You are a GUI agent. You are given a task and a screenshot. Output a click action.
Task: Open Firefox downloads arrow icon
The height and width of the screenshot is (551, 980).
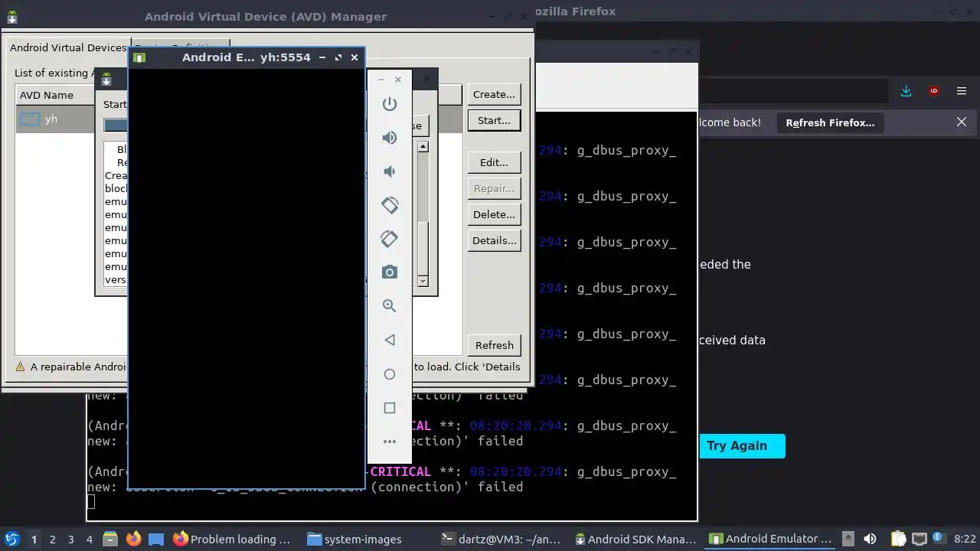[x=906, y=91]
